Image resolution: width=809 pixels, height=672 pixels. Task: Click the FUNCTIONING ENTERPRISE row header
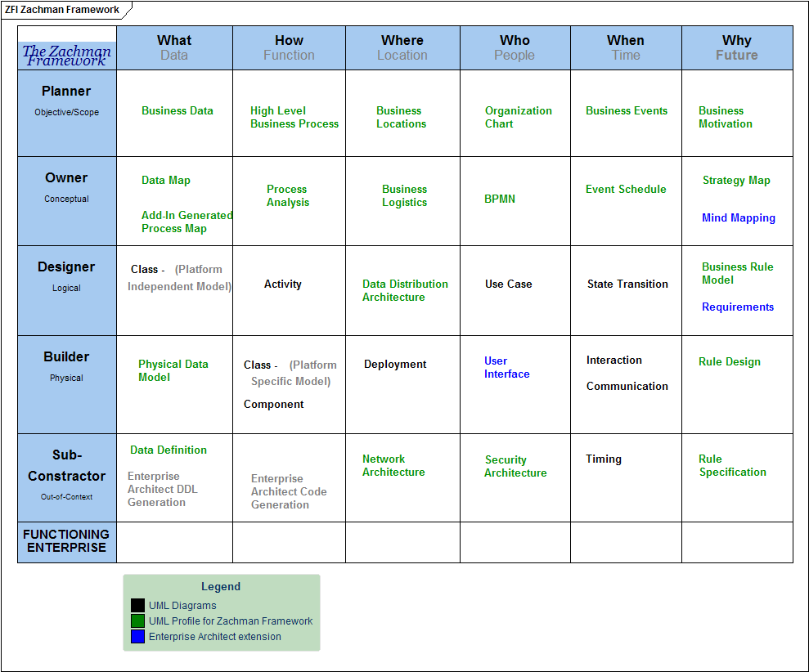(x=65, y=541)
